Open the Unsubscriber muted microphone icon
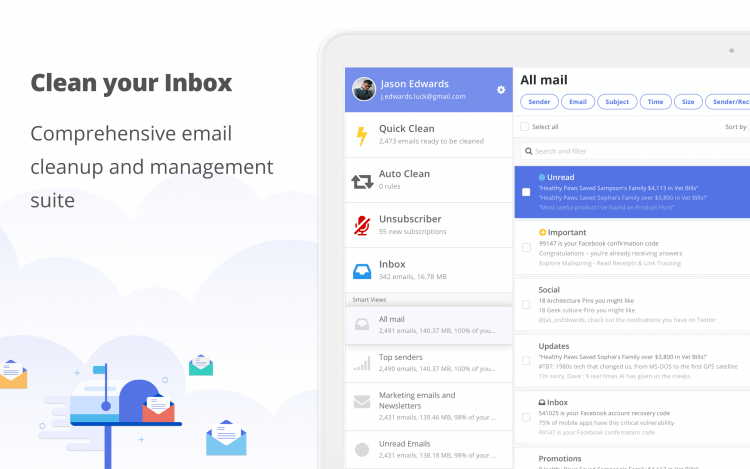 coord(362,226)
